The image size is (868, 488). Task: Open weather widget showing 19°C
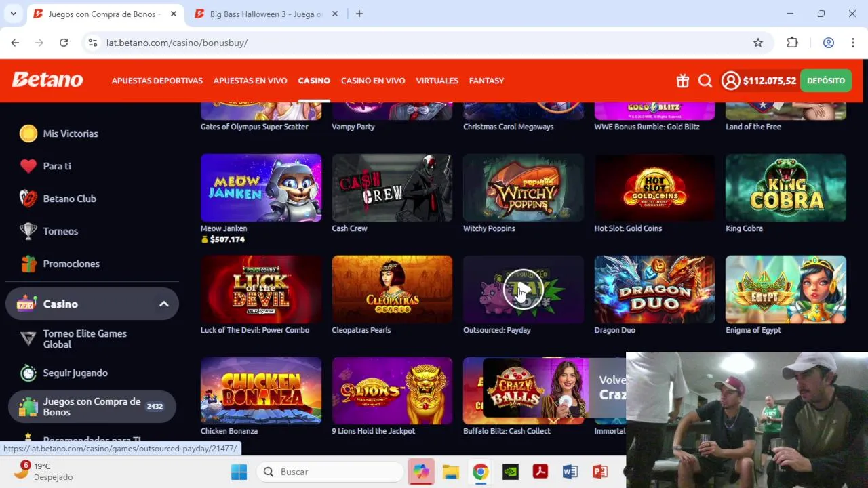click(43, 471)
